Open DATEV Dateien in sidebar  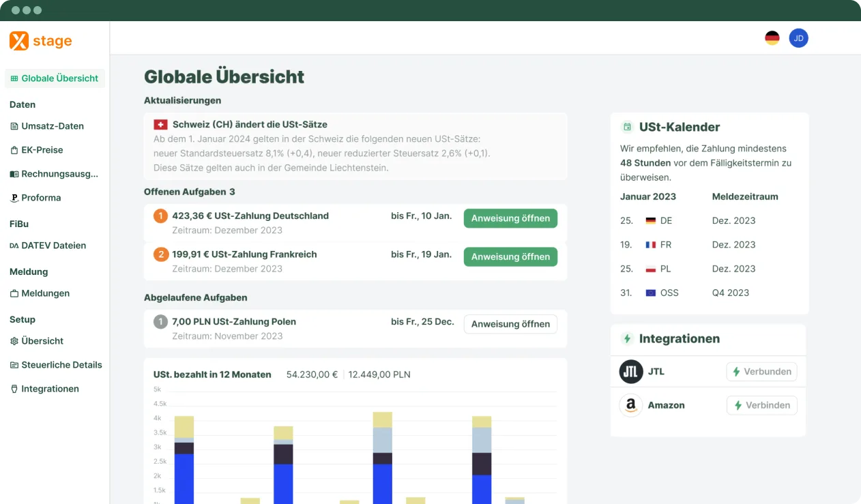(x=48, y=246)
